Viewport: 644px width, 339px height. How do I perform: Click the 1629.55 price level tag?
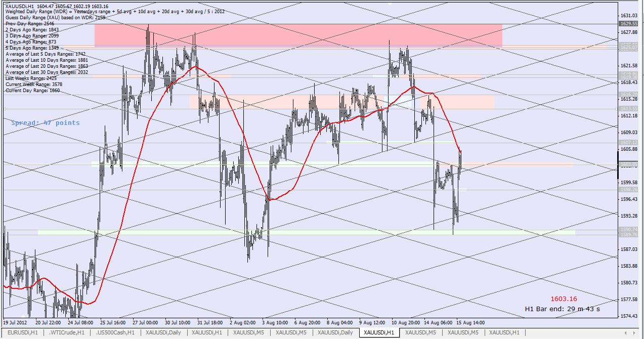tap(628, 24)
